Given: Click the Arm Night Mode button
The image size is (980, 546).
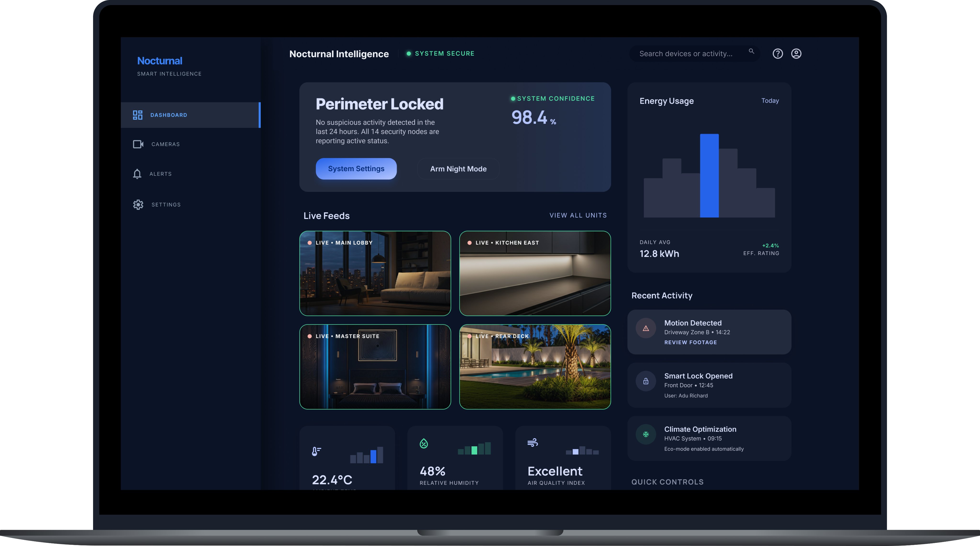Looking at the screenshot, I should pos(458,169).
